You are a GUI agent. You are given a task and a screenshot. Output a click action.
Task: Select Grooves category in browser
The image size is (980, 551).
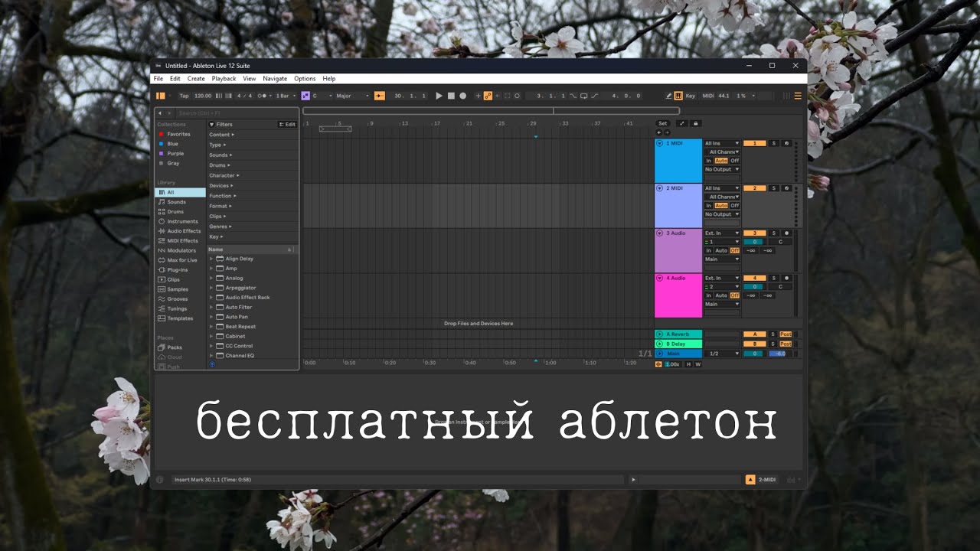point(180,299)
